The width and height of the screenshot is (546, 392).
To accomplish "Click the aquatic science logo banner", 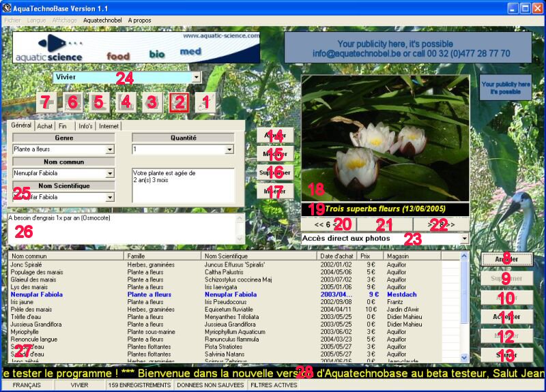I will point(136,48).
